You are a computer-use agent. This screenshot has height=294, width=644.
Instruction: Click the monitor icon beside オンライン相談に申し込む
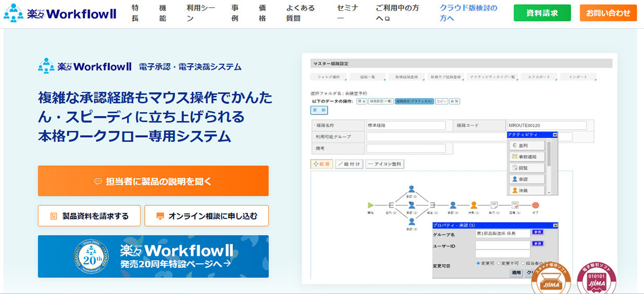click(x=160, y=216)
